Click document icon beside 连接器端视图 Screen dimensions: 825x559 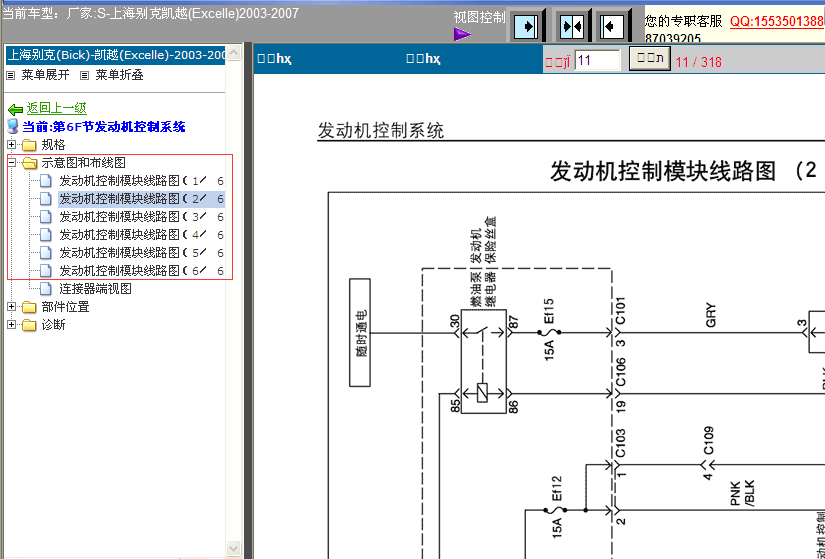(46, 288)
